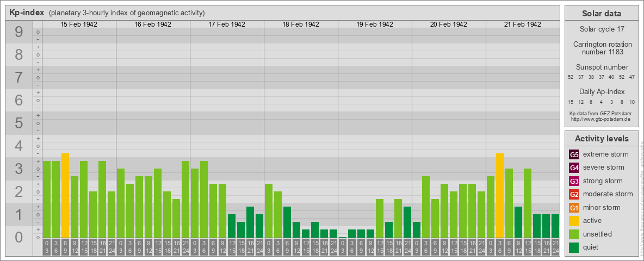Click daily Ap-index value 15

pos(571,102)
